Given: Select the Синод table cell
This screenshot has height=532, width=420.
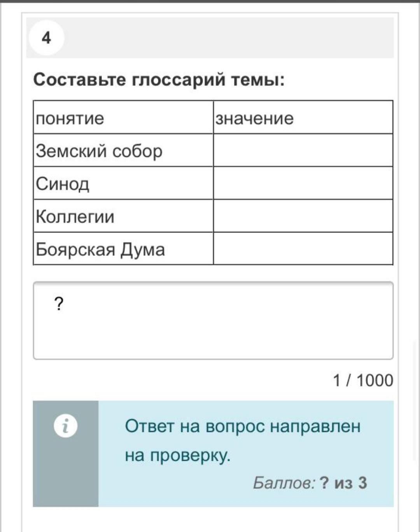Looking at the screenshot, I should (123, 183).
